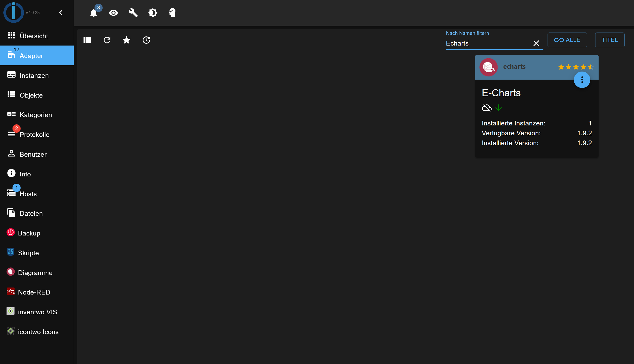The height and width of the screenshot is (364, 634).
Task: Toggle expert mode head icon
Action: click(x=172, y=12)
